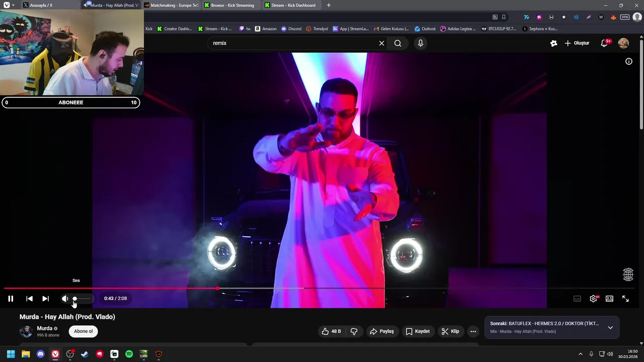The image size is (644, 362).
Task: Dislike the video
Action: click(354, 331)
